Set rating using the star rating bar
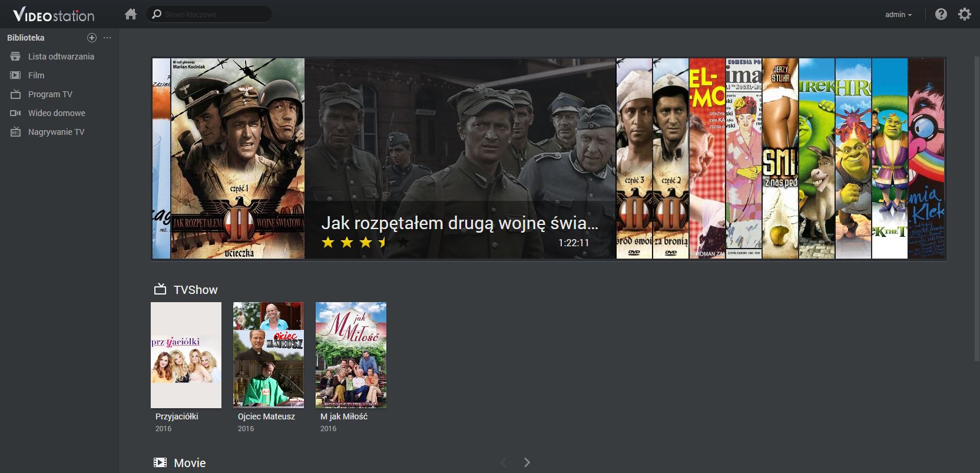Viewport: 980px width, 473px height. pos(365,242)
